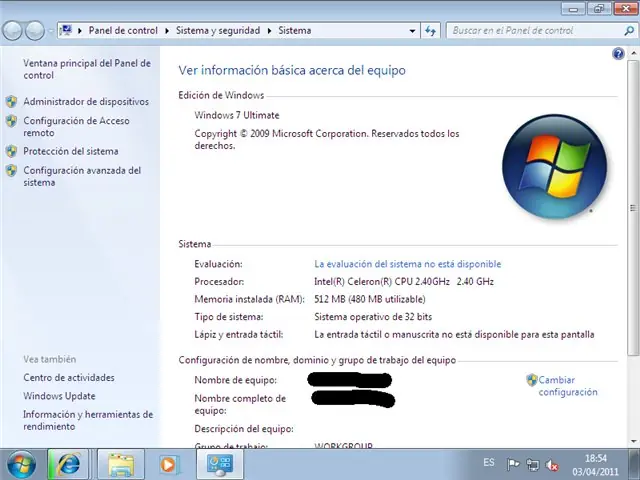Open La evaluación del sistema no está disponible link
Screen dimensions: 640x480
407,264
